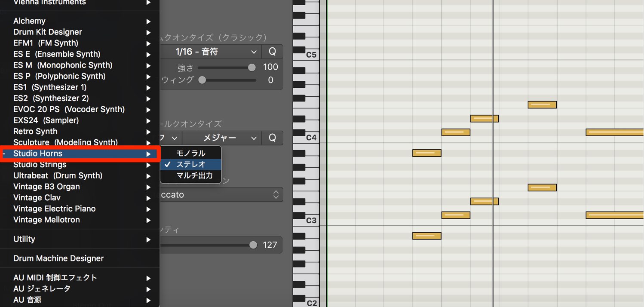The image size is (644, 307).
Task: Choose the Vintage Electric Piano instrument
Action: click(x=80, y=209)
